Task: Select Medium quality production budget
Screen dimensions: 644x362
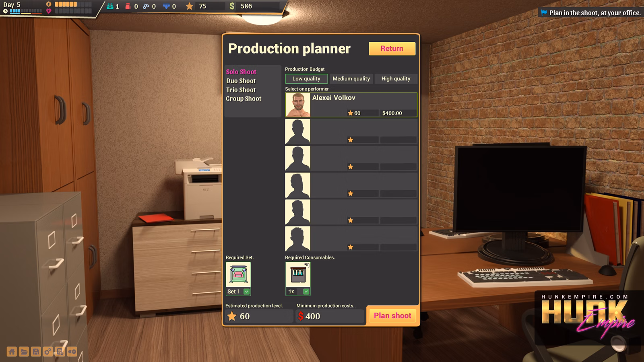Action: (x=351, y=79)
